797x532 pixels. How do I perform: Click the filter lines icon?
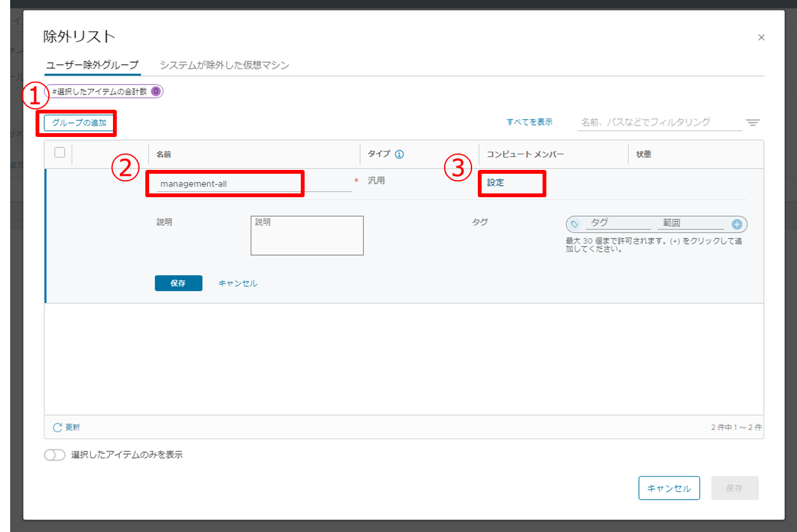click(x=753, y=122)
